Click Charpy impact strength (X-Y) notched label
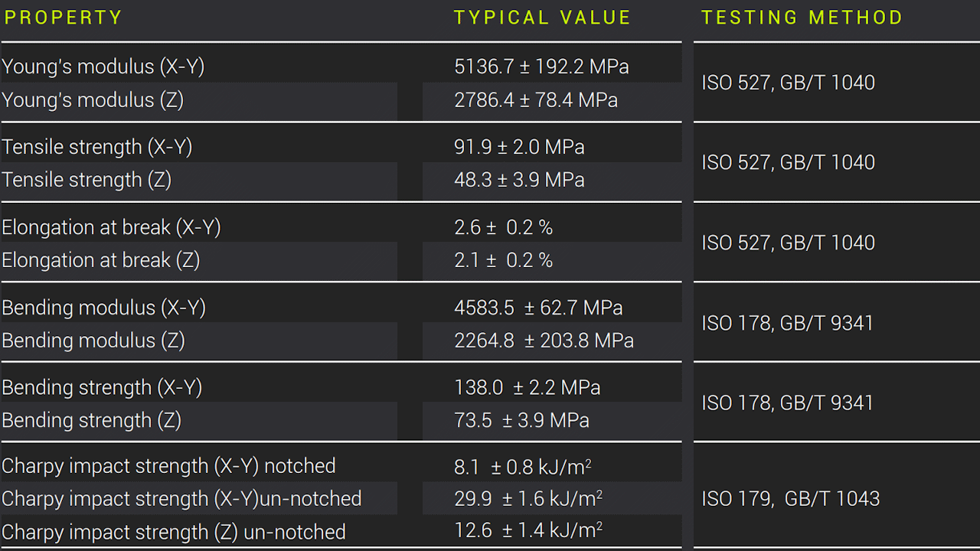This screenshot has height=551, width=980. (x=168, y=466)
